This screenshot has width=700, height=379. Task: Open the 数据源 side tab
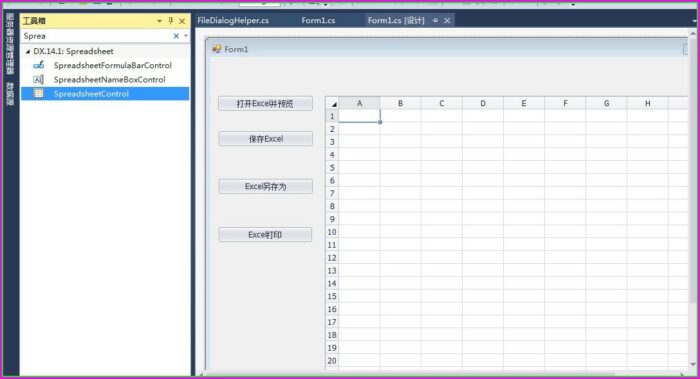pyautogui.click(x=10, y=93)
